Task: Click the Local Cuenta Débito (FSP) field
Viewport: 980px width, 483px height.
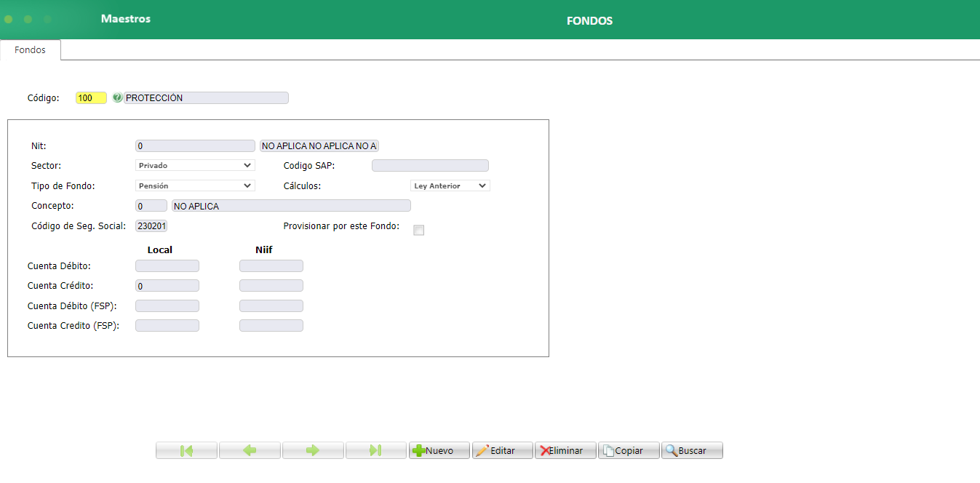Action: [x=167, y=306]
